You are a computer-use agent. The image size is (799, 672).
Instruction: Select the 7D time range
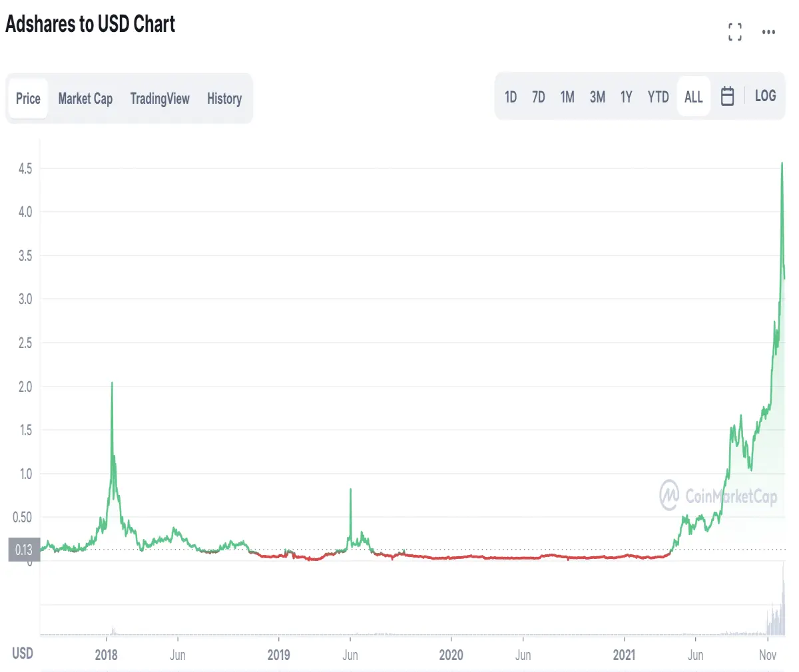[539, 97]
